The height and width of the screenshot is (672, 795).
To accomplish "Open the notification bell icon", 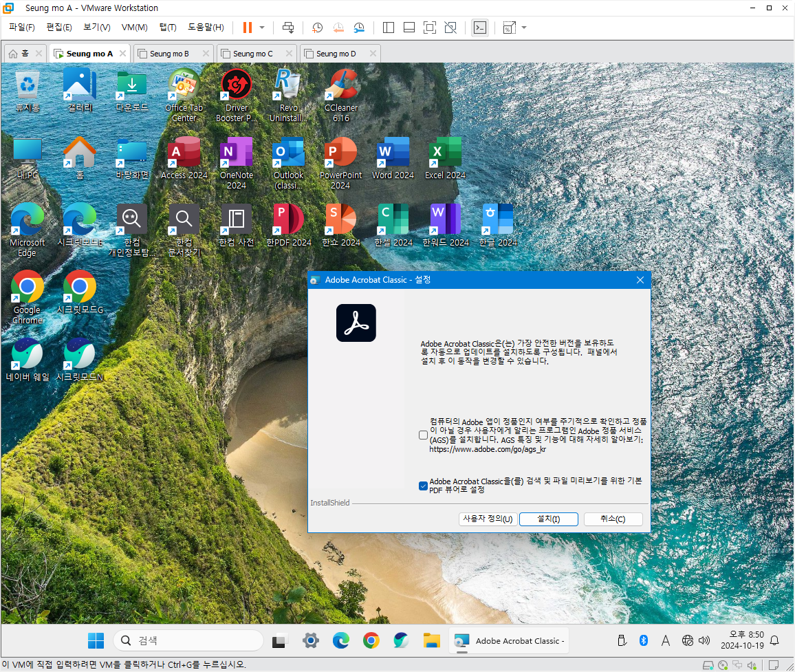I will click(x=774, y=640).
